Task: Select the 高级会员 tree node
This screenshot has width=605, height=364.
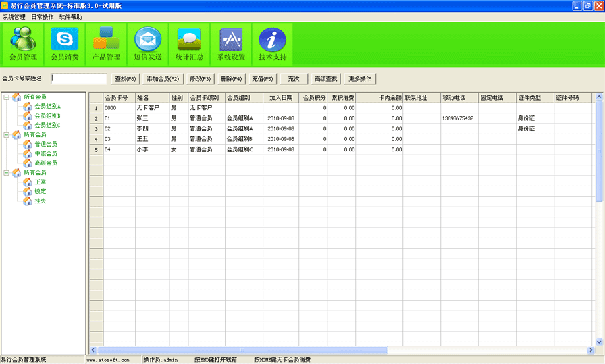Action: click(46, 163)
